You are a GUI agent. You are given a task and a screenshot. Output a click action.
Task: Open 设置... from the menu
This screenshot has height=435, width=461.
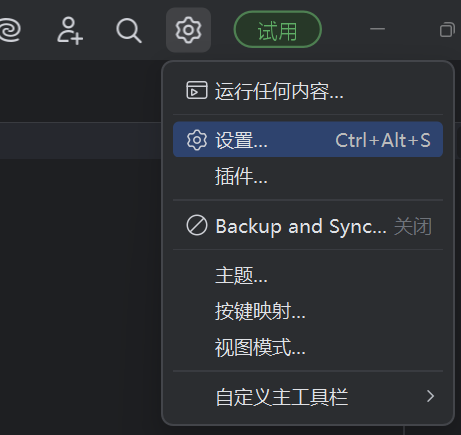tap(308, 140)
